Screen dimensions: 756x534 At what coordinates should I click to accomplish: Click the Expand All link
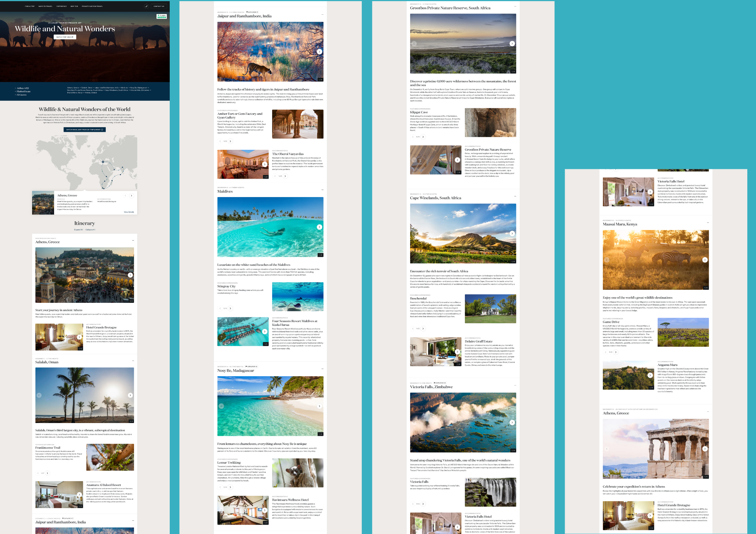(x=78, y=230)
